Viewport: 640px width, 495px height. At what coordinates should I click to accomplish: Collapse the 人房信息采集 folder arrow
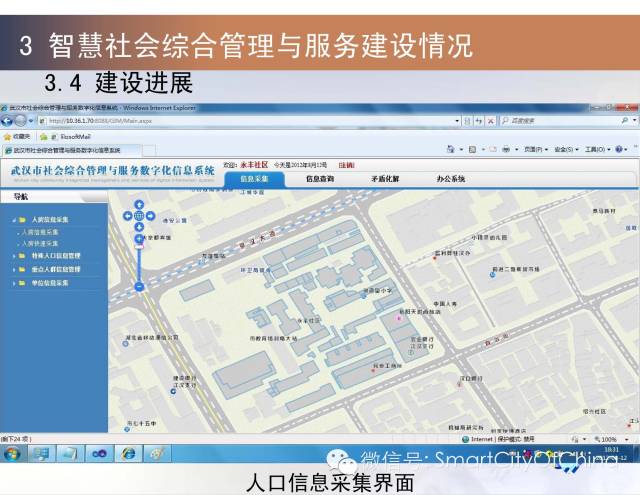pyautogui.click(x=14, y=220)
